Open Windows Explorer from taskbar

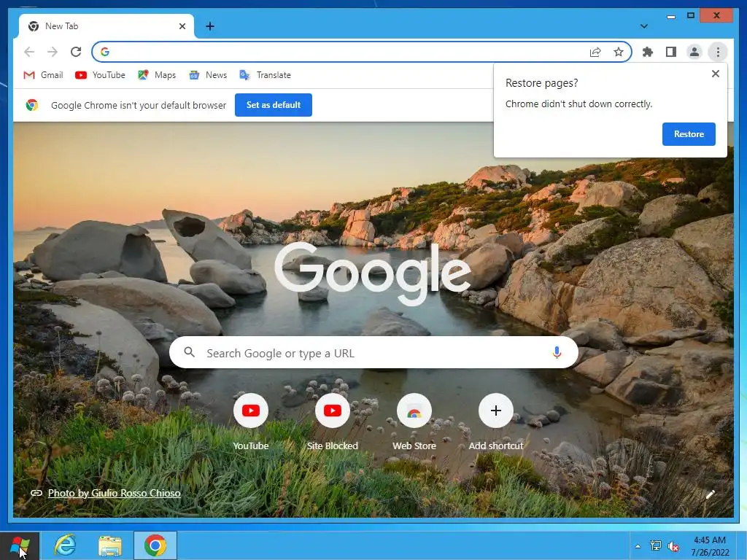point(110,545)
